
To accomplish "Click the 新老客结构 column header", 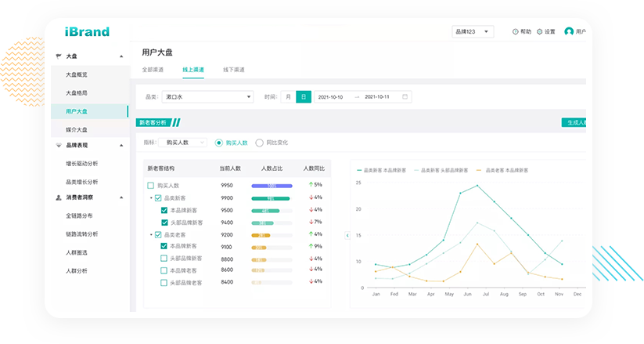I will pos(161,168).
